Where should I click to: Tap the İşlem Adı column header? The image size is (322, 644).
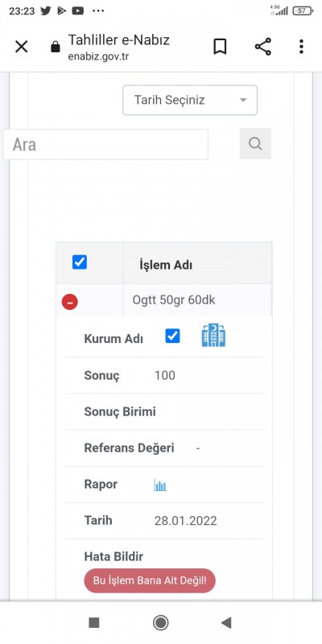point(166,265)
